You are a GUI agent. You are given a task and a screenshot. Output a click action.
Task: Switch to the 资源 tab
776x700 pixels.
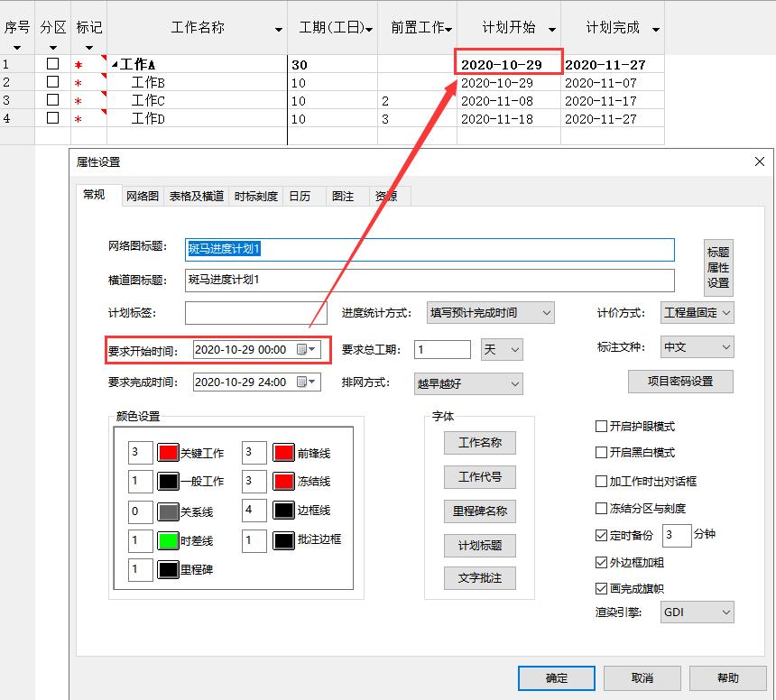click(x=386, y=195)
